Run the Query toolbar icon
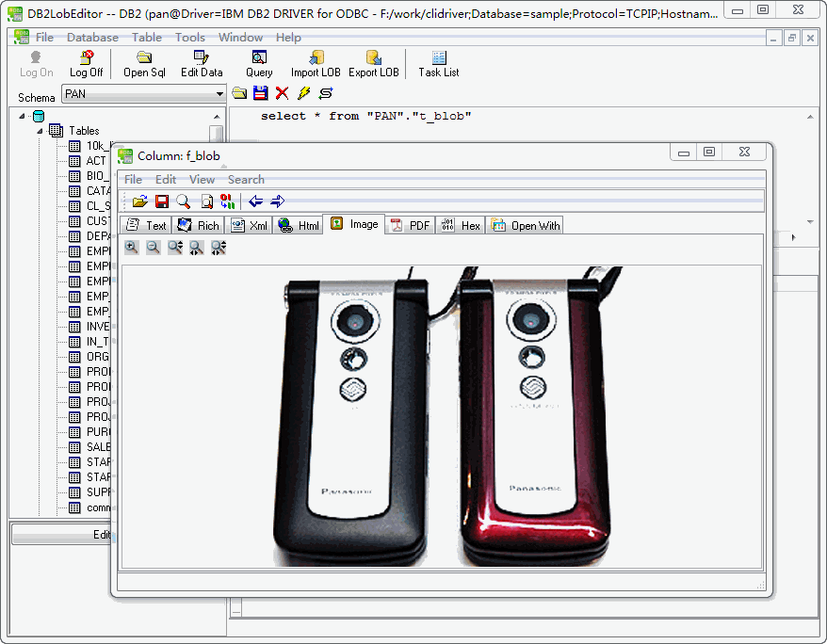Image resolution: width=827 pixels, height=644 pixels. (259, 64)
